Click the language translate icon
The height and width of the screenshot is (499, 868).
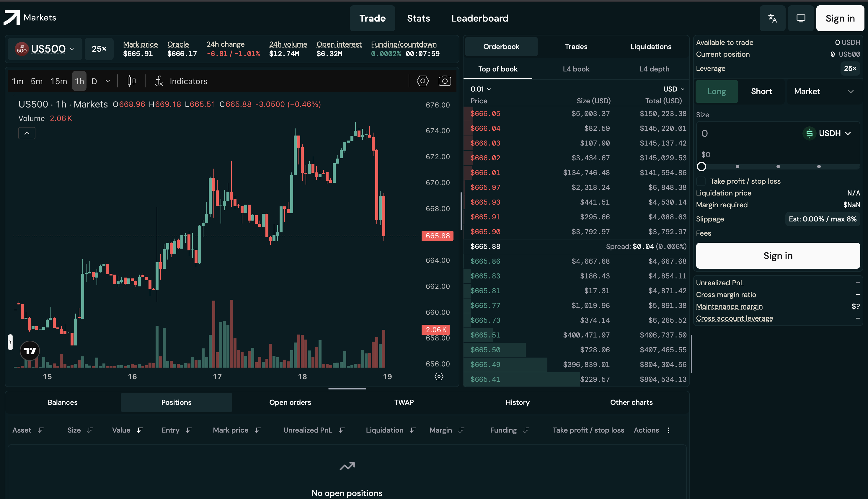[x=772, y=18]
